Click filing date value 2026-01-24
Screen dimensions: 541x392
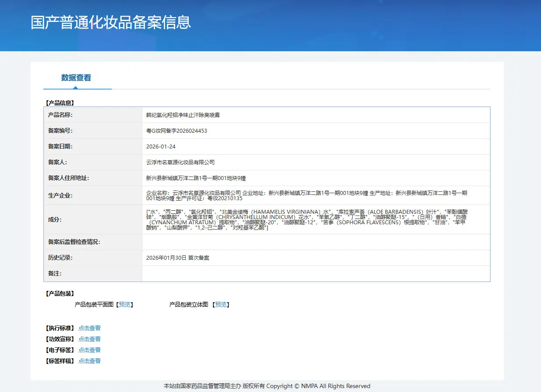coord(161,147)
